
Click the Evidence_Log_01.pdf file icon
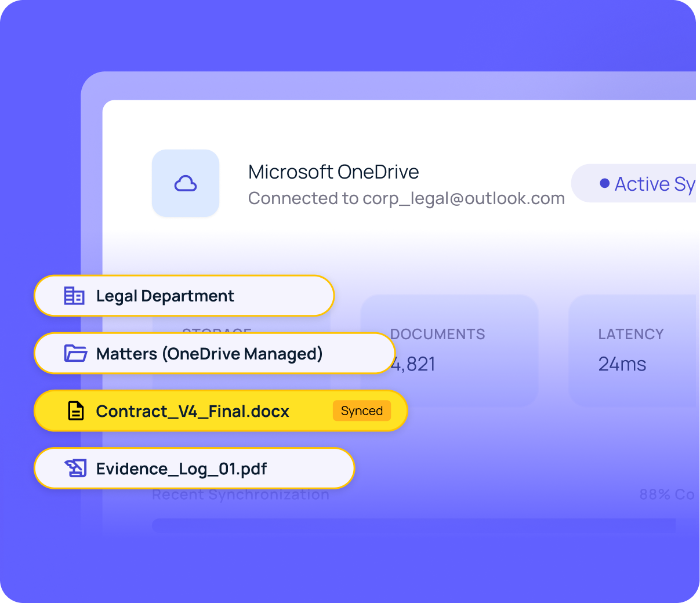(75, 468)
